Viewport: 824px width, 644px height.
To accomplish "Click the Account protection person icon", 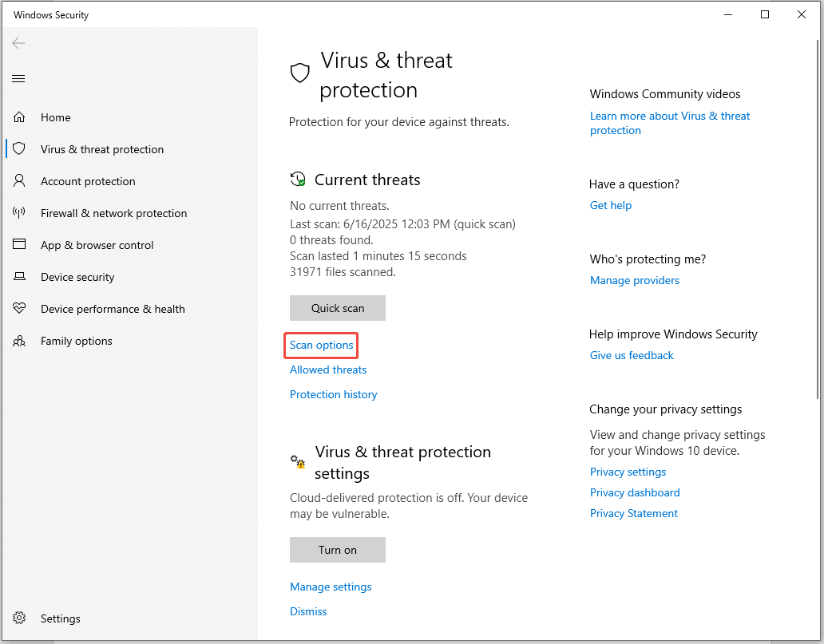I will coord(19,181).
